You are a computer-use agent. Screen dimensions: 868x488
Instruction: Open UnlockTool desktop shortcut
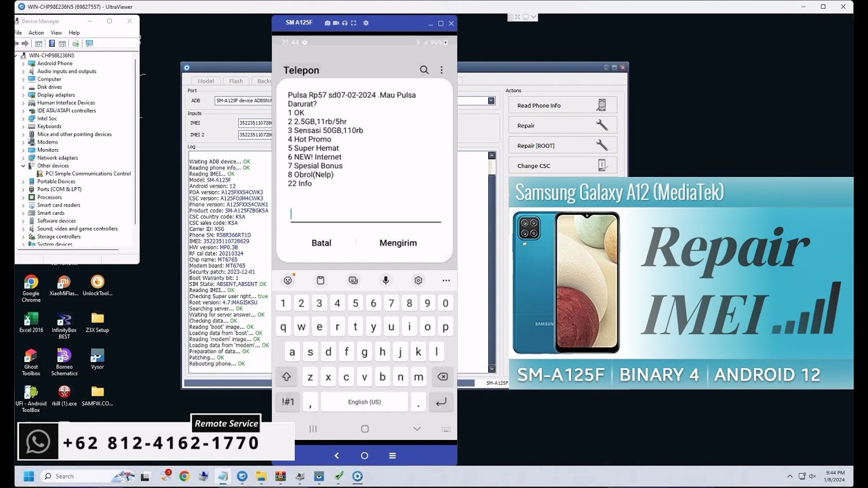(98, 285)
